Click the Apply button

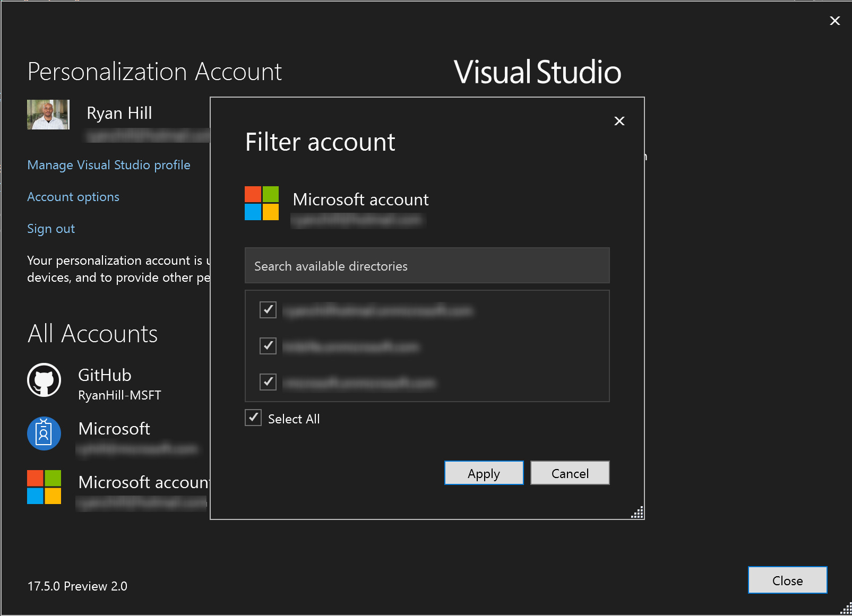pos(484,473)
